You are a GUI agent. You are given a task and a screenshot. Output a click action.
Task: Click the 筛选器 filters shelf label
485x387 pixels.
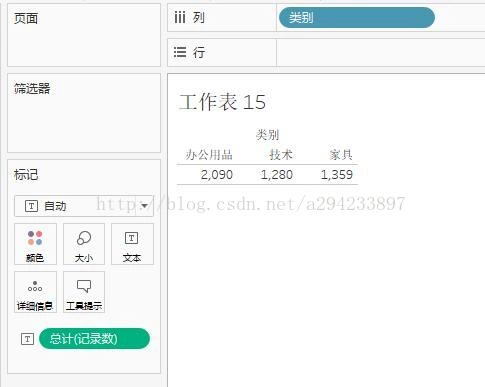coord(32,89)
